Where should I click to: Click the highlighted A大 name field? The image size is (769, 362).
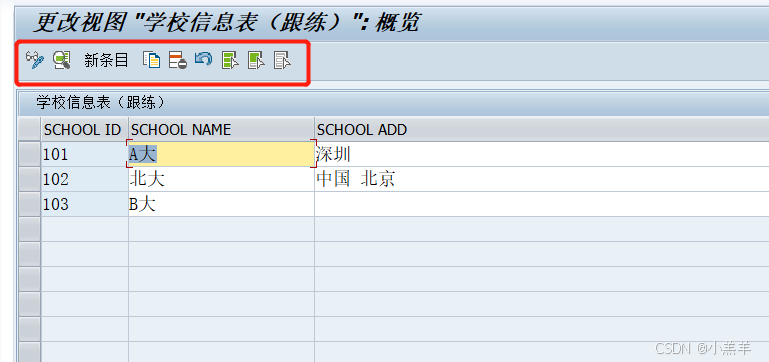[x=221, y=154]
